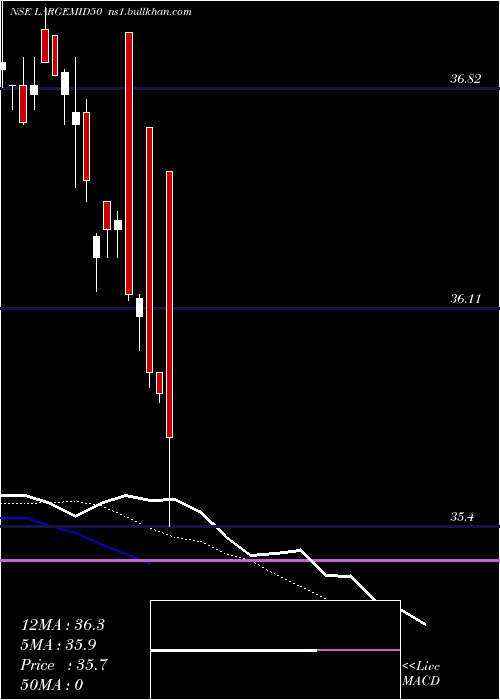
Task: Click the MACD indicator box
Action: [x=275, y=650]
